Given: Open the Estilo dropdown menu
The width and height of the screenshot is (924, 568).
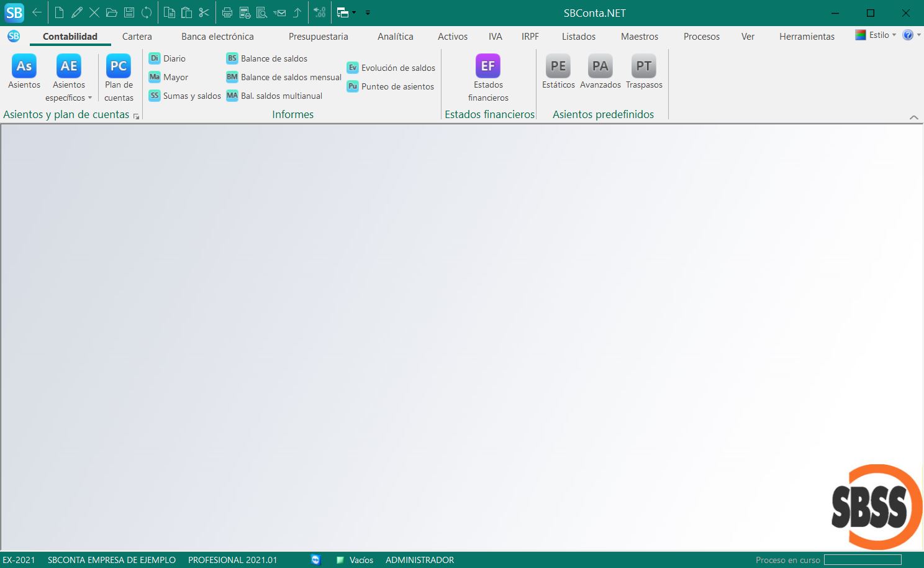Looking at the screenshot, I should pyautogui.click(x=877, y=35).
